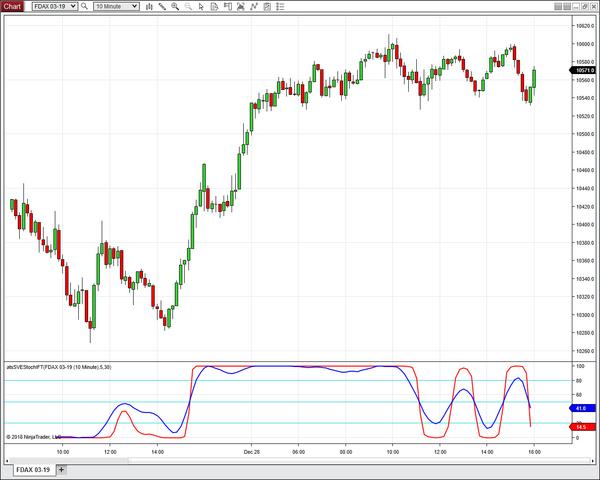Click the 10260.0 price axis label
The image size is (600, 480).
(x=585, y=351)
